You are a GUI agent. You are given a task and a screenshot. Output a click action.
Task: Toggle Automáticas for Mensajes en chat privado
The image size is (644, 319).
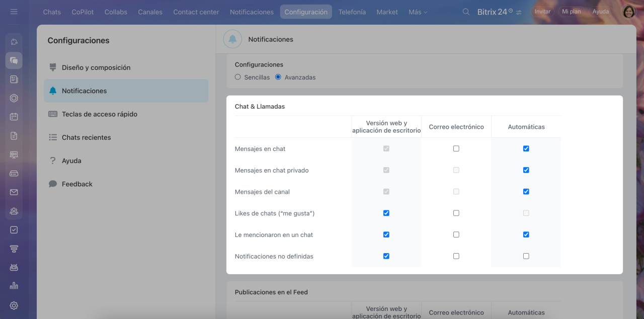(526, 170)
